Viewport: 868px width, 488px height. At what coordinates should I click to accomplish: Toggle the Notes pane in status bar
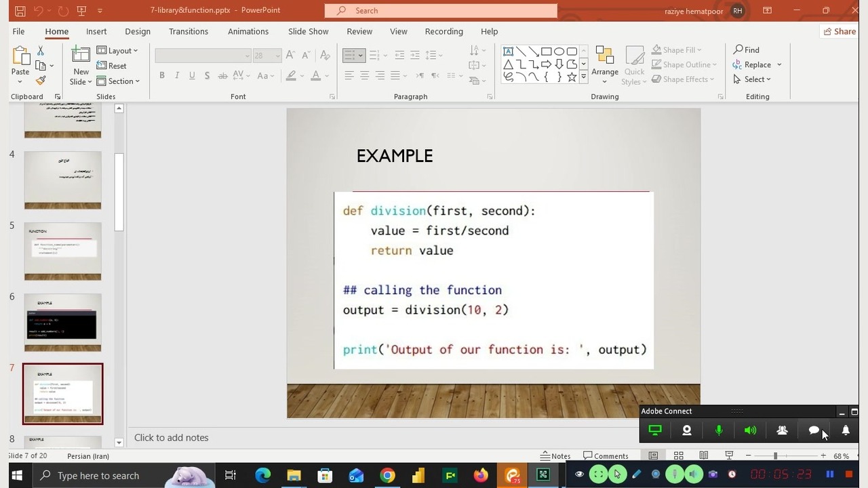(x=555, y=456)
